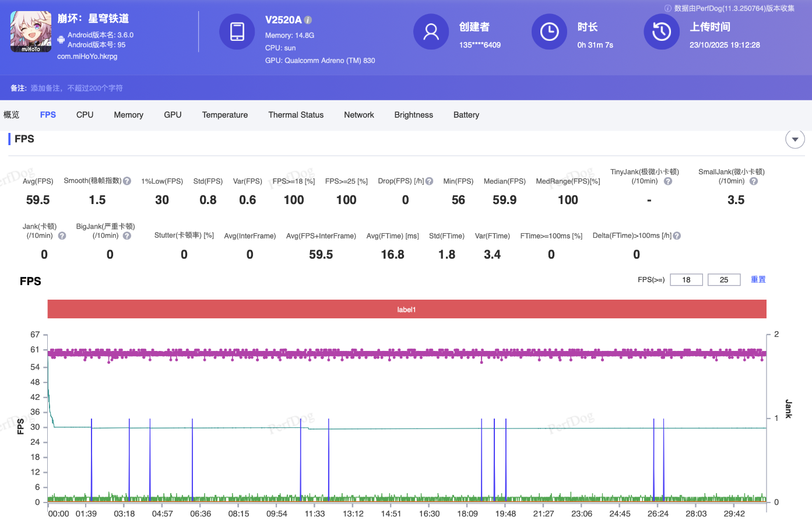Open the Thermal Status tab

pos(296,115)
